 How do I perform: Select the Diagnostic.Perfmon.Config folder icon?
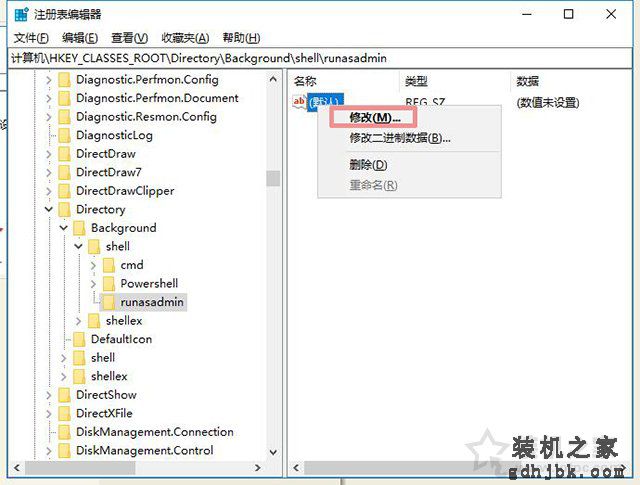tap(64, 80)
